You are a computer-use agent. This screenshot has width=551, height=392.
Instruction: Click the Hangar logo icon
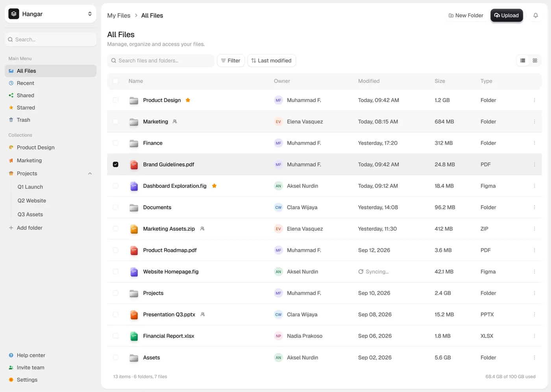14,14
